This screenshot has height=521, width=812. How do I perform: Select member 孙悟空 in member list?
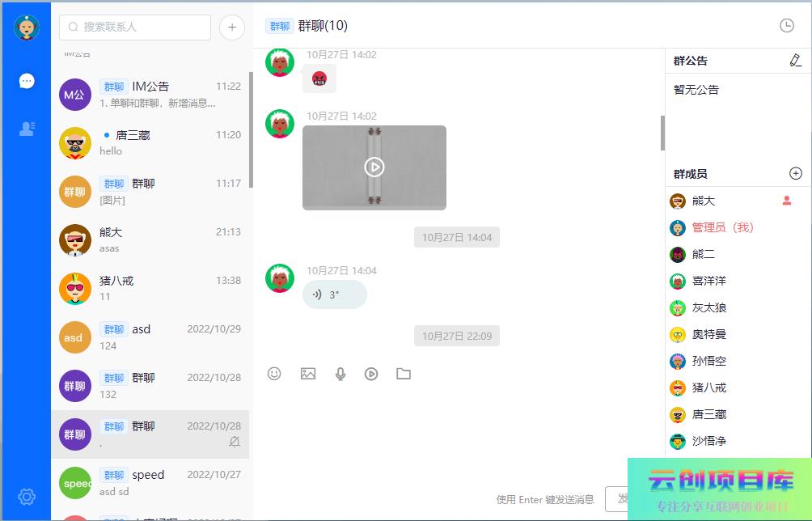coord(708,361)
